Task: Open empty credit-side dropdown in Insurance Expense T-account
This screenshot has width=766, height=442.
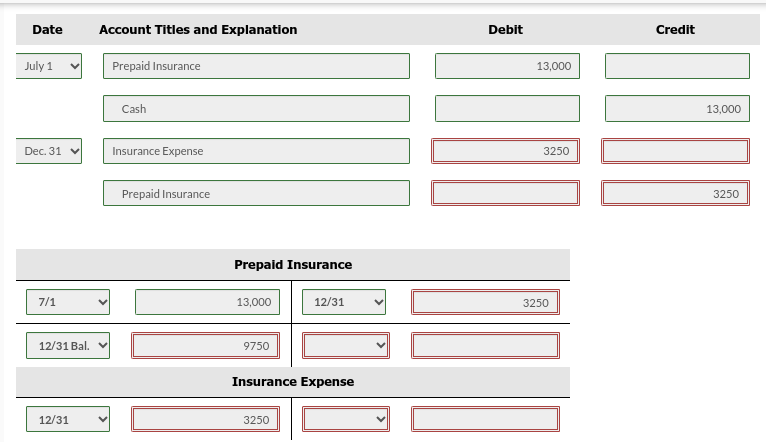Action: [x=346, y=419]
